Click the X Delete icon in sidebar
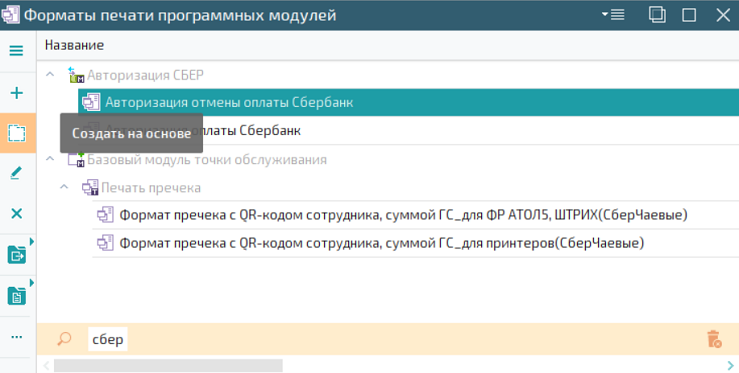739x373 pixels. coord(16,214)
